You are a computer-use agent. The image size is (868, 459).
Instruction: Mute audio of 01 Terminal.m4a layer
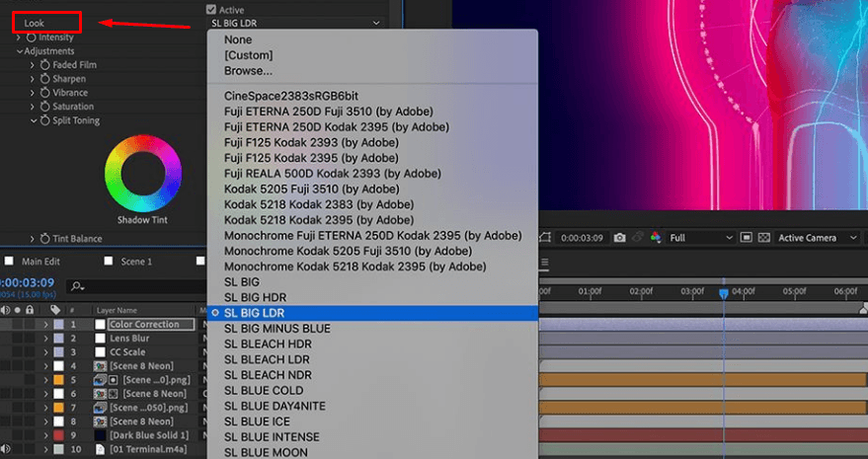[6, 449]
